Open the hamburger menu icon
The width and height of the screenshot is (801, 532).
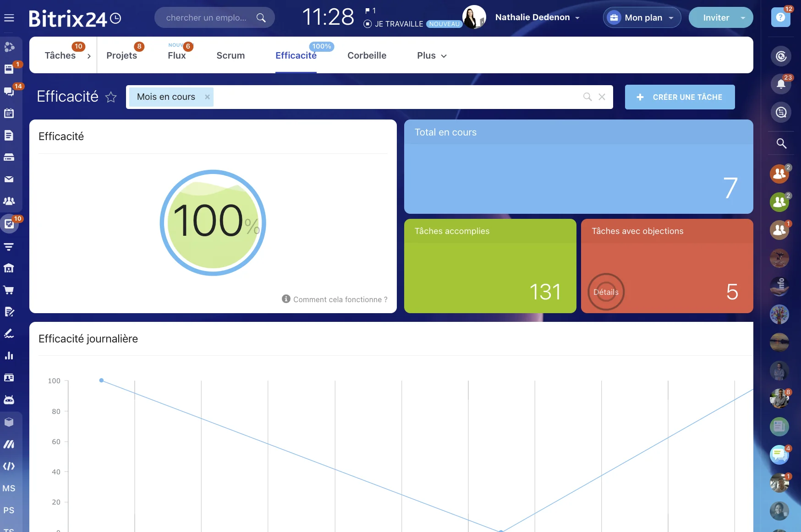coord(9,18)
